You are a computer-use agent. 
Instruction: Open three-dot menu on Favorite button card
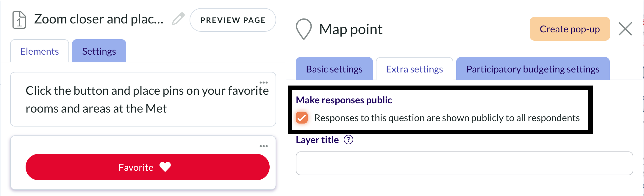264,146
